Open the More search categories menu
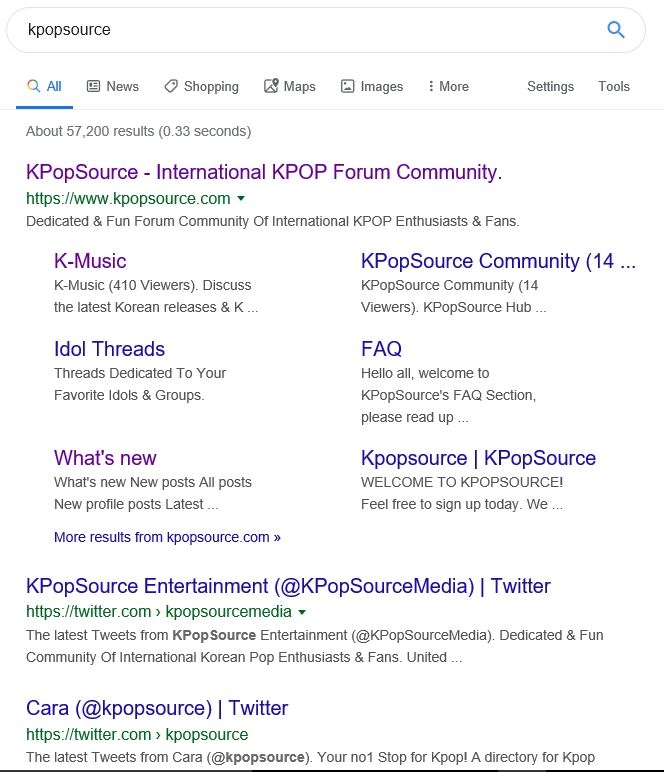The height and width of the screenshot is (772, 664). point(448,86)
